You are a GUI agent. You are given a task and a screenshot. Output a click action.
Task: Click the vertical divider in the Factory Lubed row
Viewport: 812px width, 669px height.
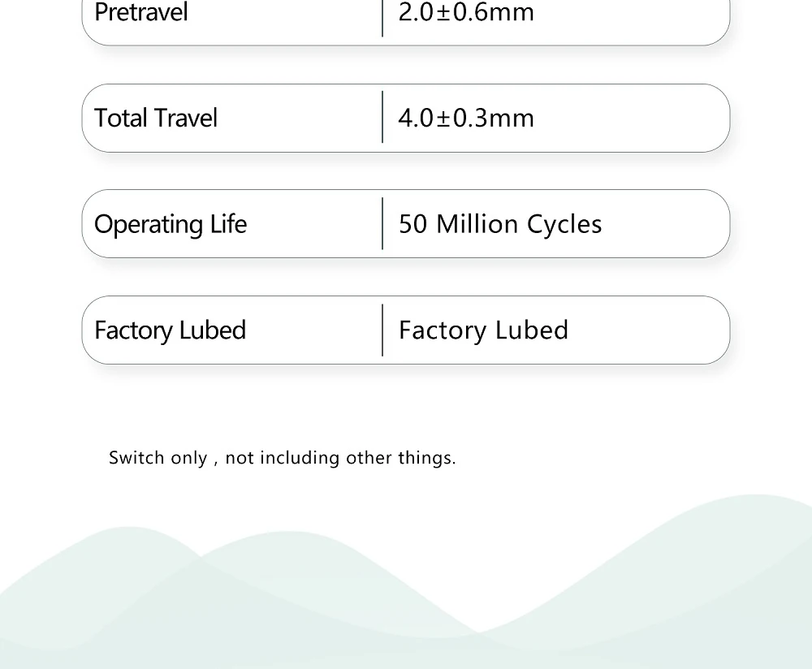pyautogui.click(x=382, y=330)
